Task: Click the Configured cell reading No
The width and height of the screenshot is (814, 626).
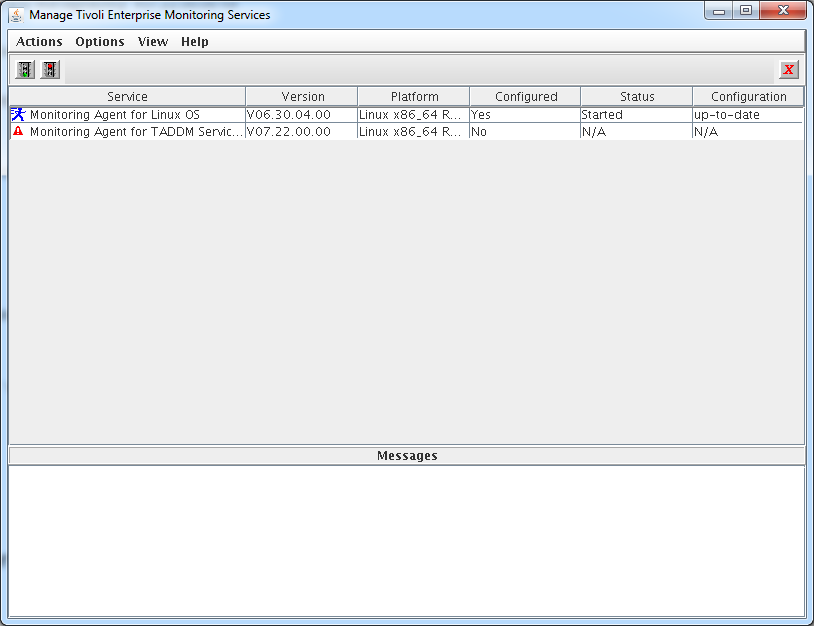Action: pos(525,131)
